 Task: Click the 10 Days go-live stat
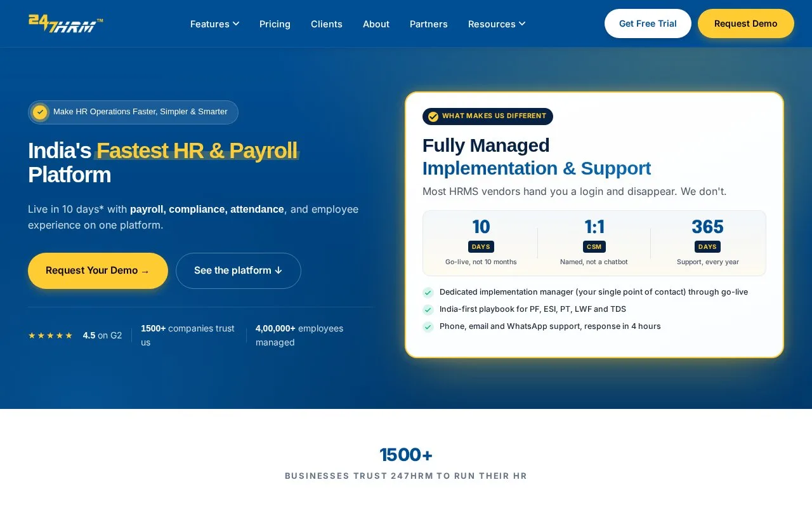pyautogui.click(x=481, y=243)
